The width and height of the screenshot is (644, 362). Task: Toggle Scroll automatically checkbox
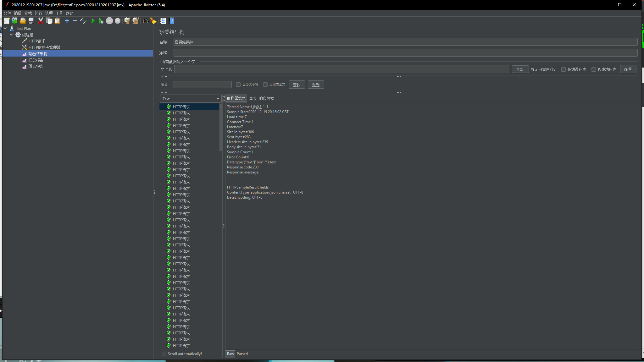tap(164, 354)
